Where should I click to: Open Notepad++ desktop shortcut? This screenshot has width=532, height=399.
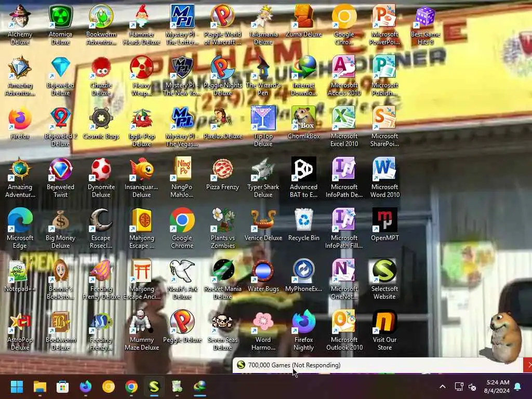[x=20, y=276]
